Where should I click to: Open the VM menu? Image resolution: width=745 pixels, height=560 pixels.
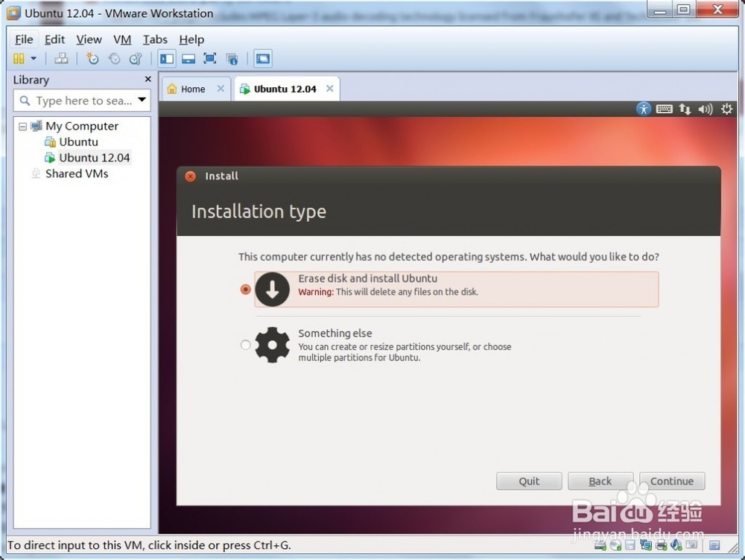[x=122, y=39]
